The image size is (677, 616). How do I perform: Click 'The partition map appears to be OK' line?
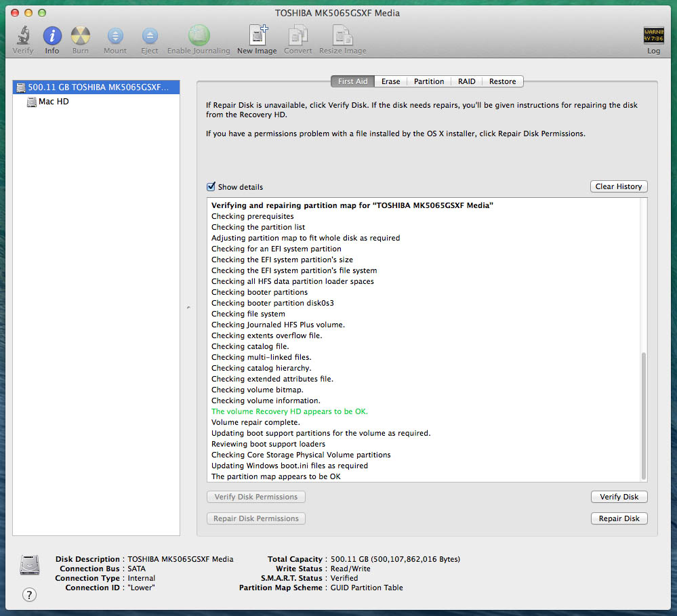tap(276, 476)
